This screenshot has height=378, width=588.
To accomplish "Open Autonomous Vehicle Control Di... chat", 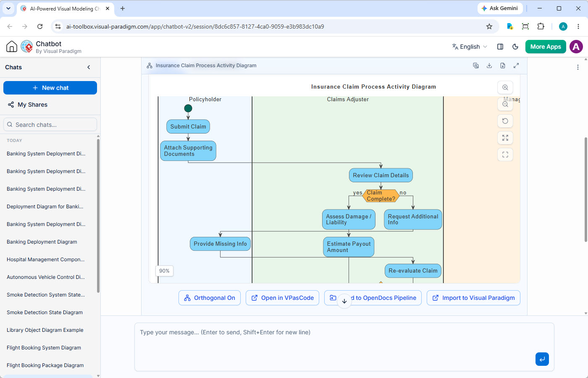I will pos(45,277).
